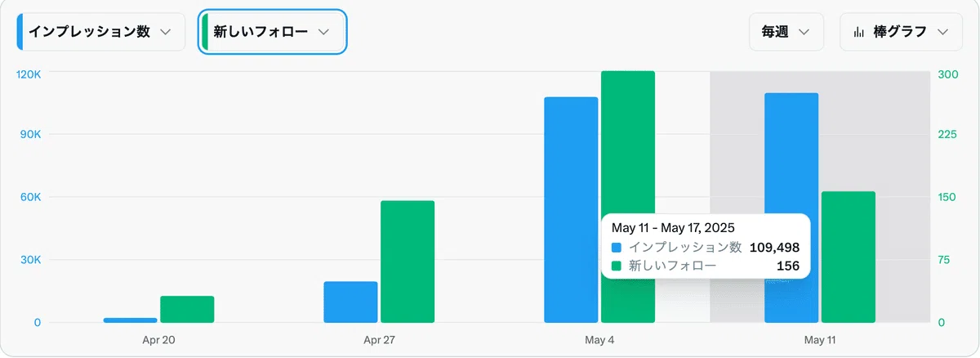Select the green follows bar for Apr 27

408,262
